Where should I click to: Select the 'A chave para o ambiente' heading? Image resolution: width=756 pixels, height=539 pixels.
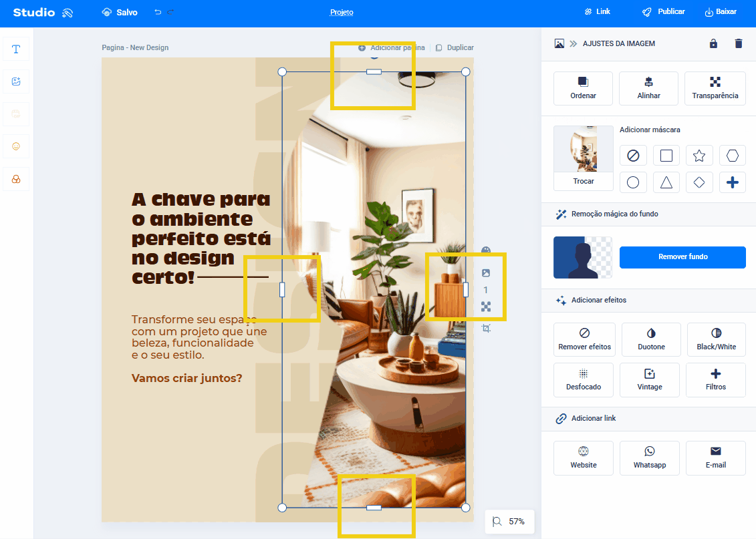(x=201, y=238)
